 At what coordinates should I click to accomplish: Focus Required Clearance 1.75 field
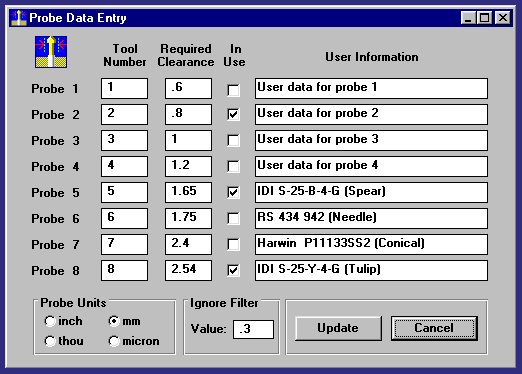coord(188,218)
